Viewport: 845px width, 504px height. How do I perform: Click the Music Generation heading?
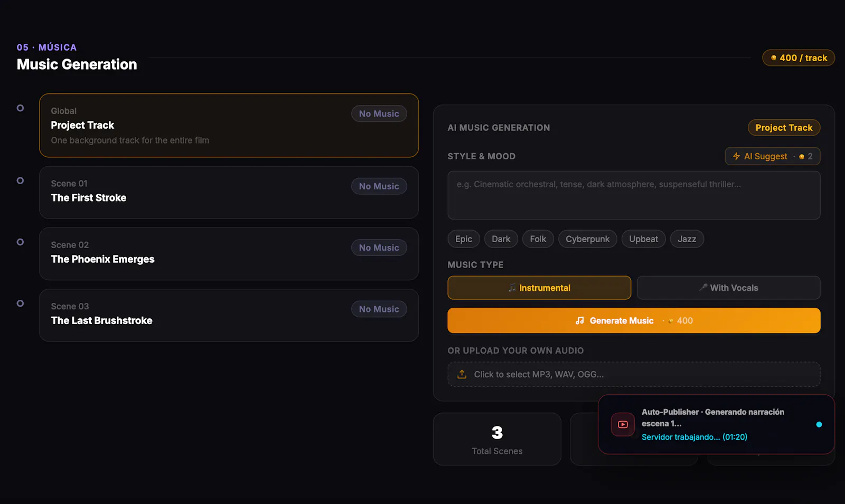click(77, 64)
